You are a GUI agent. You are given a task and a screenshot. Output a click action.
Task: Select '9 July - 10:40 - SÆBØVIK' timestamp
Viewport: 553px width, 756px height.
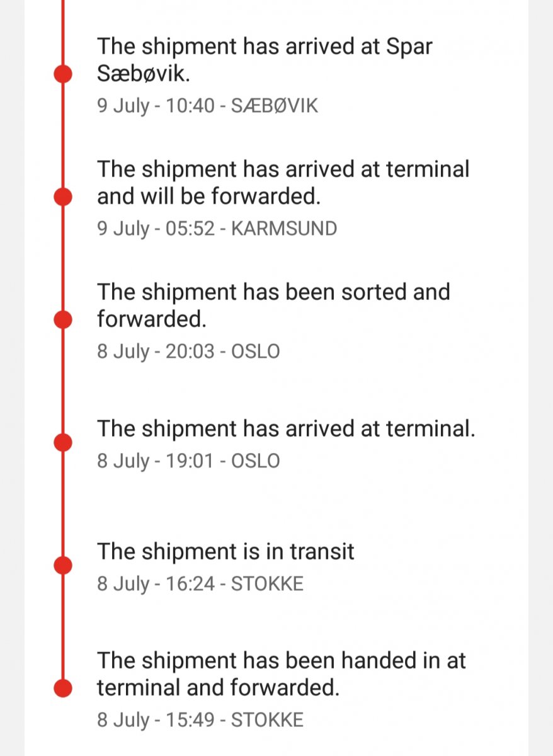(207, 105)
